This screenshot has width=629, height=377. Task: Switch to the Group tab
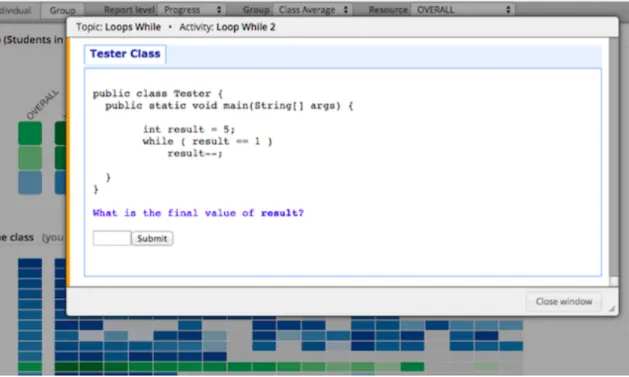click(x=62, y=10)
